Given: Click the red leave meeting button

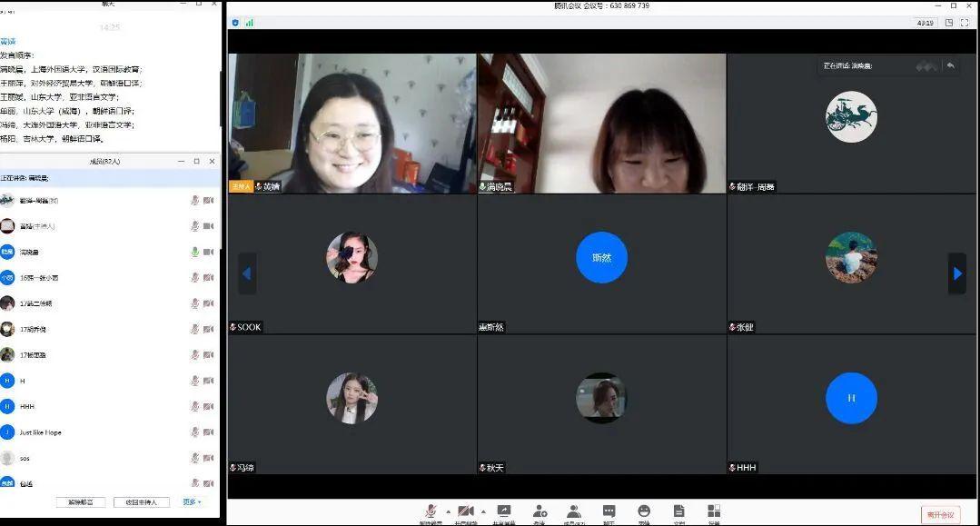Looking at the screenshot, I should [x=940, y=514].
